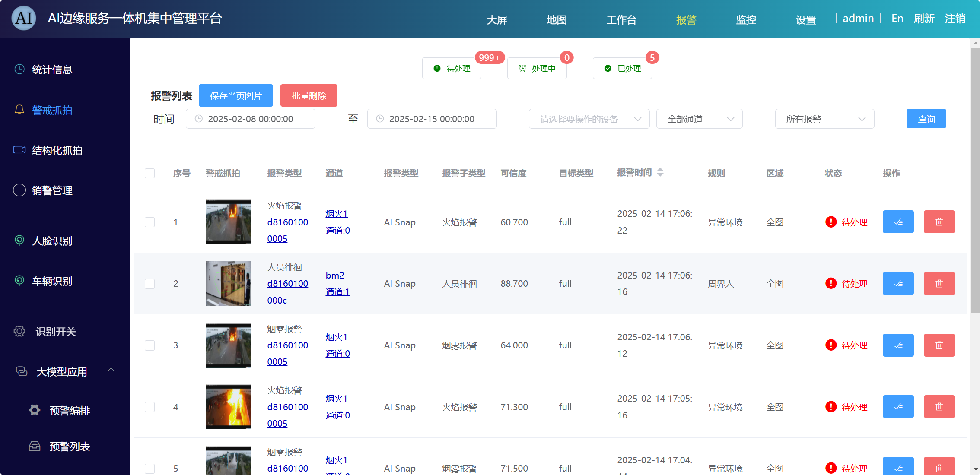This screenshot has width=980, height=475.
Task: Click the blue process button in row 3
Action: 898,345
